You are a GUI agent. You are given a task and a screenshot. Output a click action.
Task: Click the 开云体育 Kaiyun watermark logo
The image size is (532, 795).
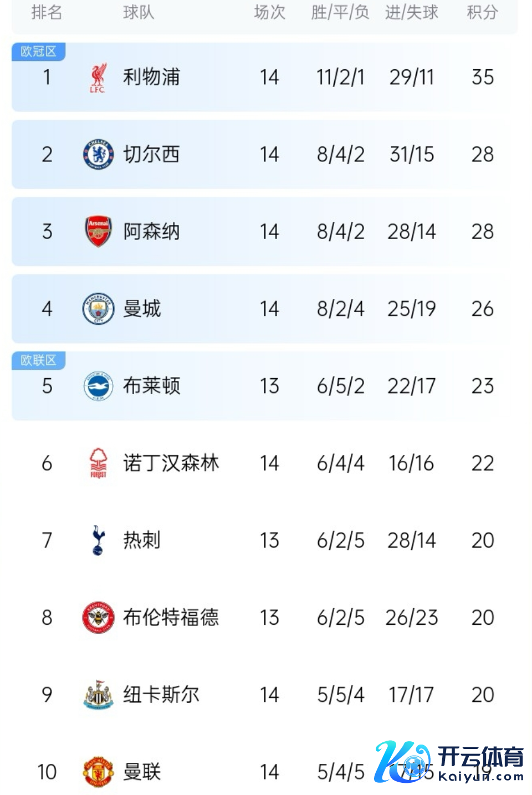(449, 762)
